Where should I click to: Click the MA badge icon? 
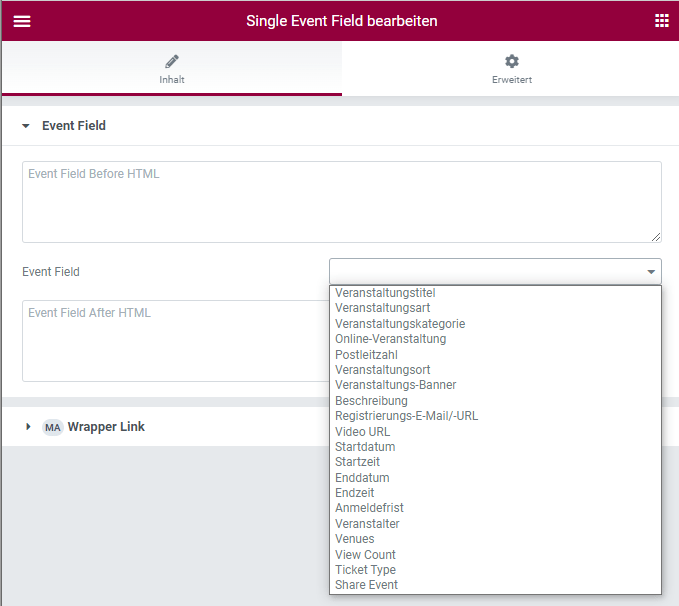52,427
